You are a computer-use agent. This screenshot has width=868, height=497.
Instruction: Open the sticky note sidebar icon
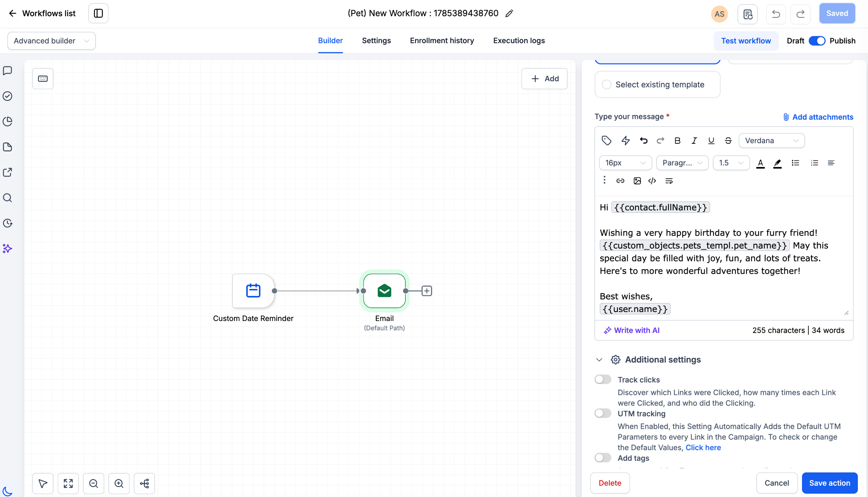[8, 147]
